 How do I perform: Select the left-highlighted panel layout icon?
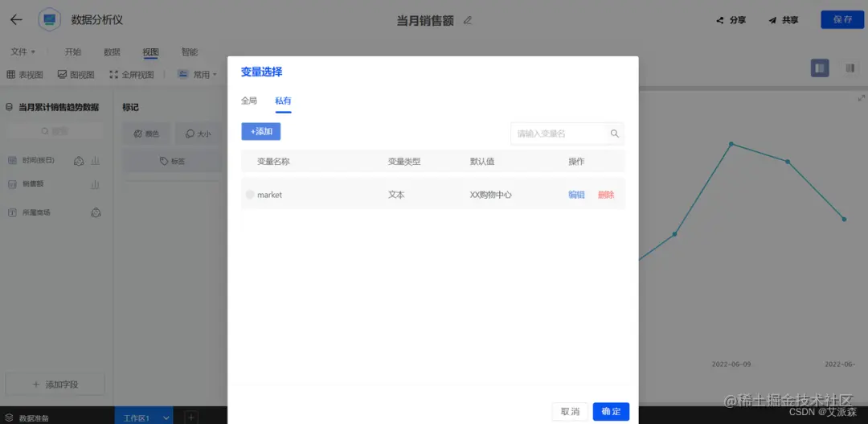pos(820,68)
